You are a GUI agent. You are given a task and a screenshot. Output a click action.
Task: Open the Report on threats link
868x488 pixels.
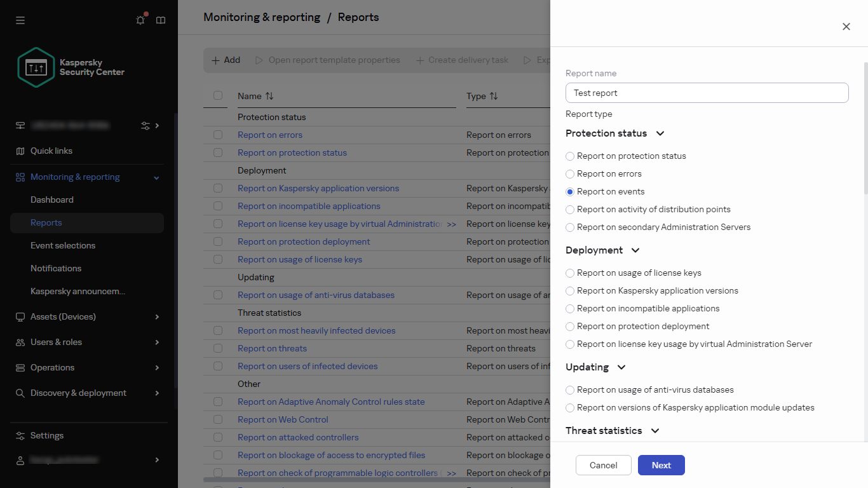click(x=272, y=348)
